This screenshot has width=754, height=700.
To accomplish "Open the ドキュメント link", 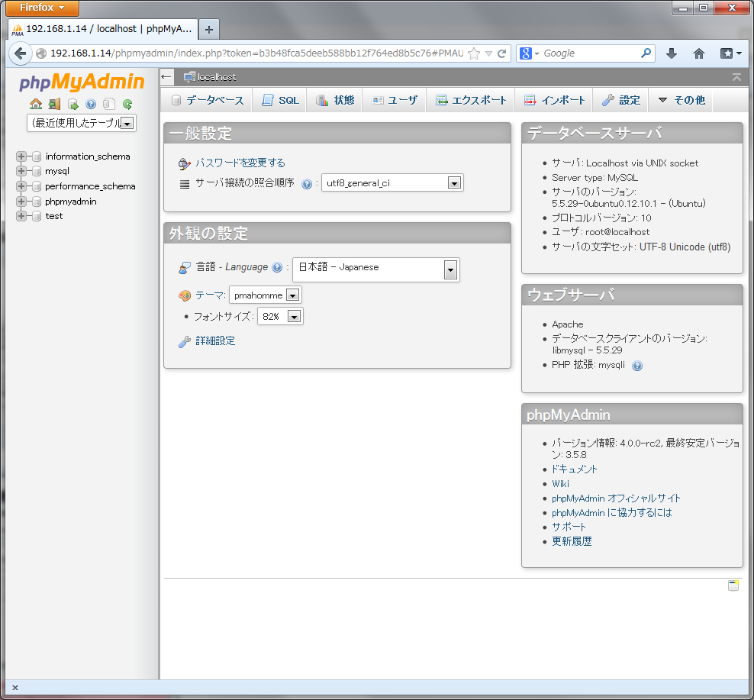I will [574, 469].
